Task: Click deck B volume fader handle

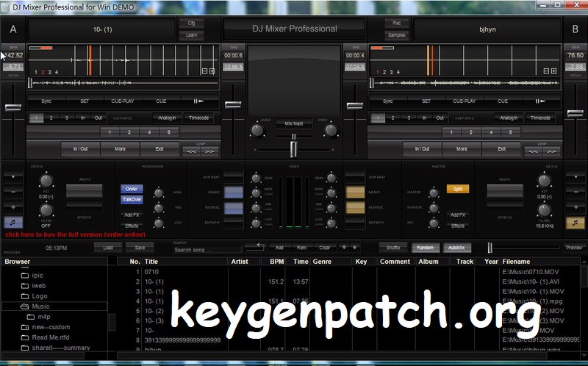Action: click(x=355, y=105)
